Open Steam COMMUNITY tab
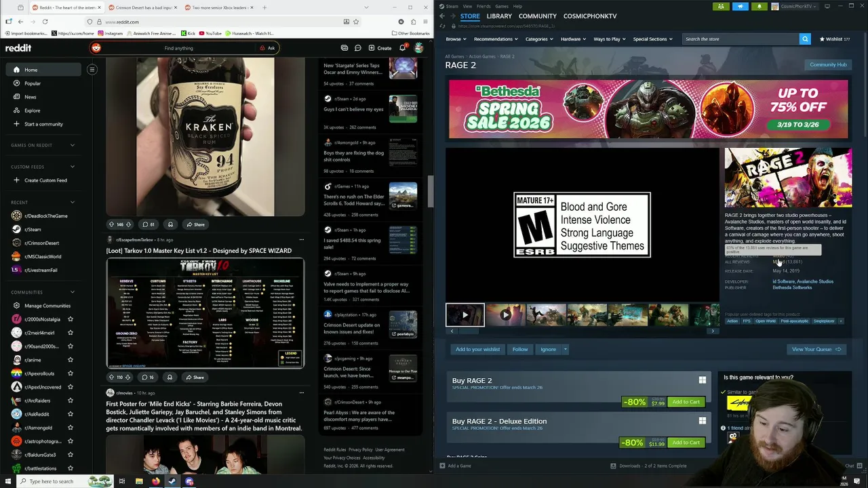Viewport: 868px width, 488px height. pyautogui.click(x=538, y=16)
